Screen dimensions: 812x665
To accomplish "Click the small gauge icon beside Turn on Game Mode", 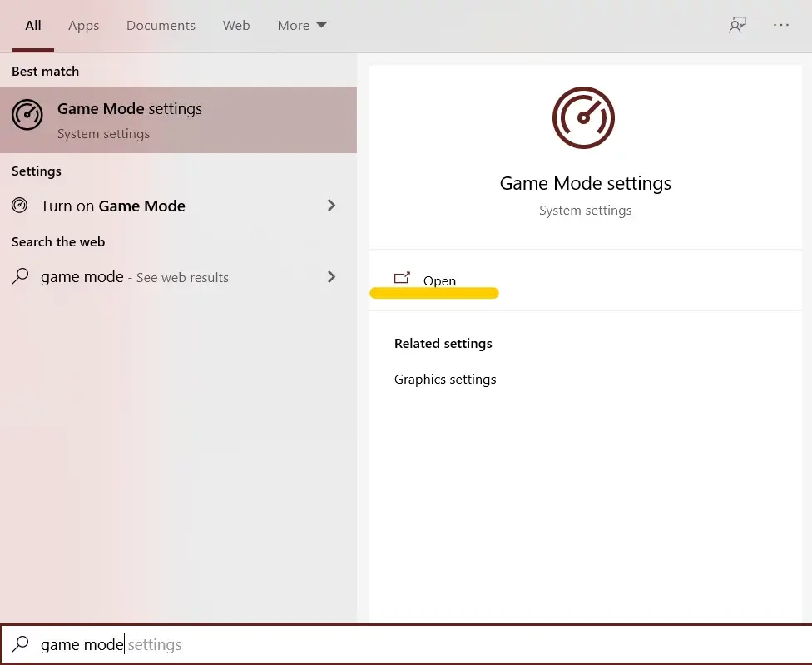I will point(20,206).
